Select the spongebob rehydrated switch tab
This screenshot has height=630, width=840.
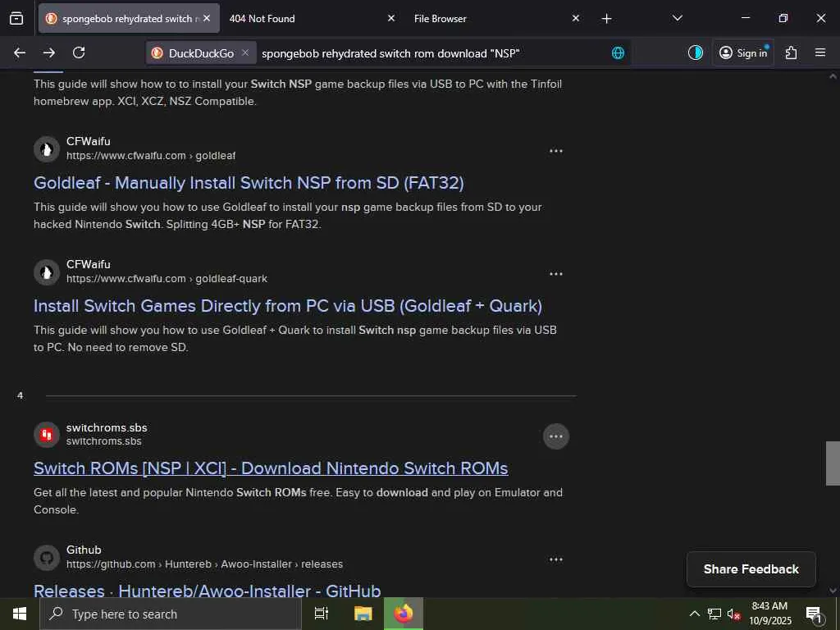coord(129,18)
